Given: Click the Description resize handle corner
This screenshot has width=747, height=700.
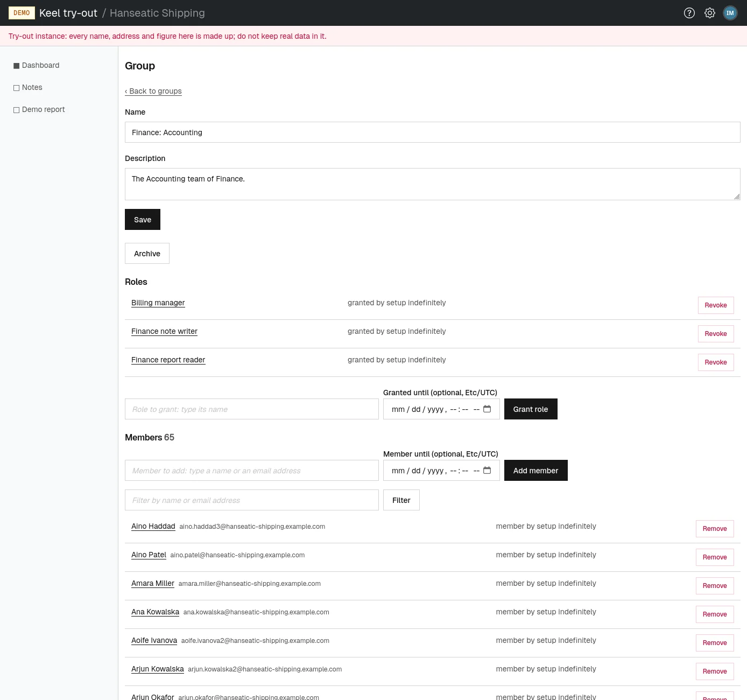Looking at the screenshot, I should tap(737, 197).
